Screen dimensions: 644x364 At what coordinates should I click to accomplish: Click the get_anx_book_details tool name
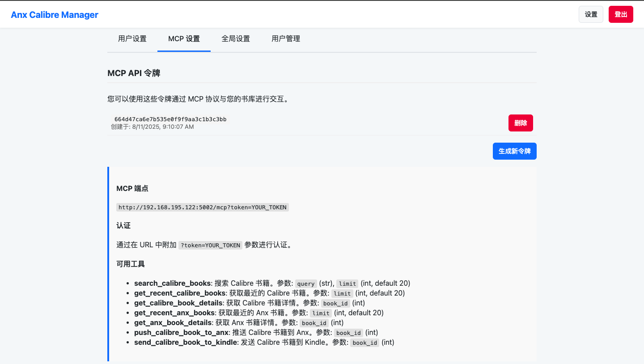[x=173, y=323]
